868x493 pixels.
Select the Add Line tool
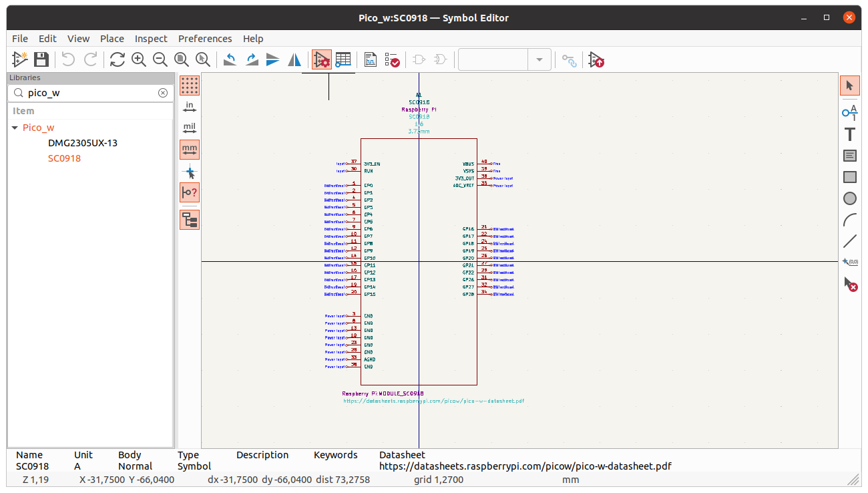point(850,241)
